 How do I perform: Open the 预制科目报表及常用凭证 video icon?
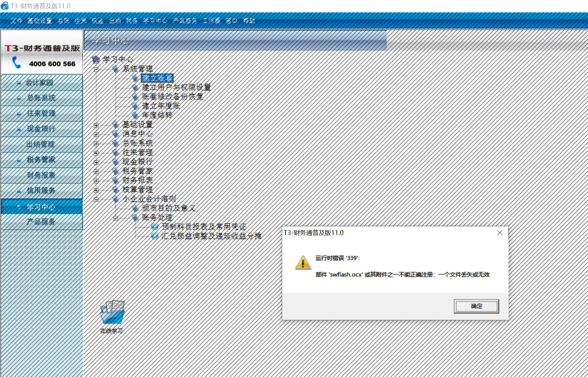(x=155, y=226)
